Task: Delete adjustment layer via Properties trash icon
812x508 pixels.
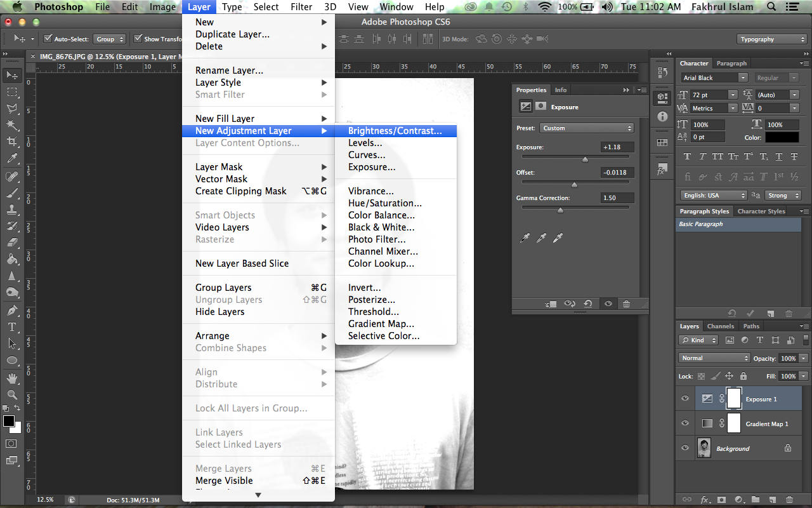Action: pyautogui.click(x=627, y=304)
